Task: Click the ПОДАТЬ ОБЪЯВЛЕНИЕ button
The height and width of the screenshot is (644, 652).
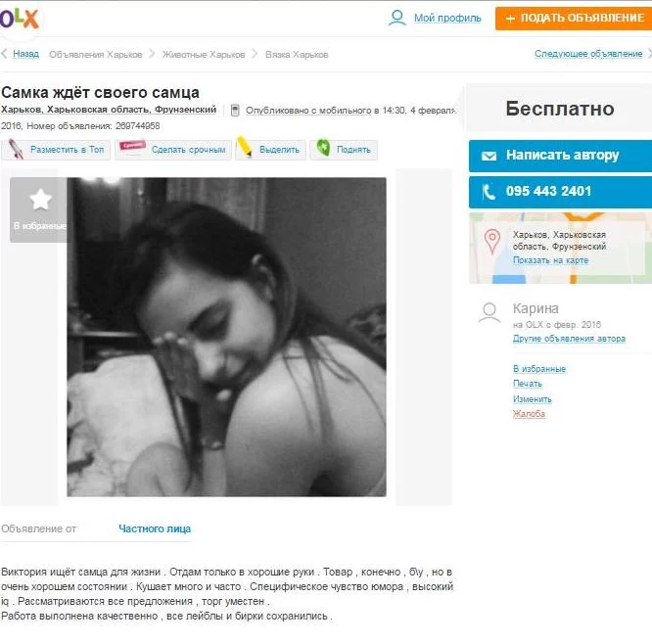Action: 574,19
